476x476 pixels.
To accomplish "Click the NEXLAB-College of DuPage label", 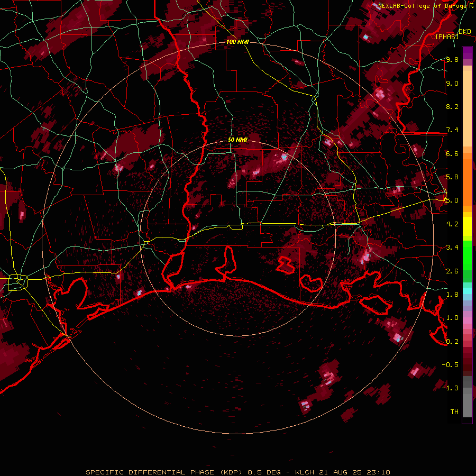I will pos(423,6).
